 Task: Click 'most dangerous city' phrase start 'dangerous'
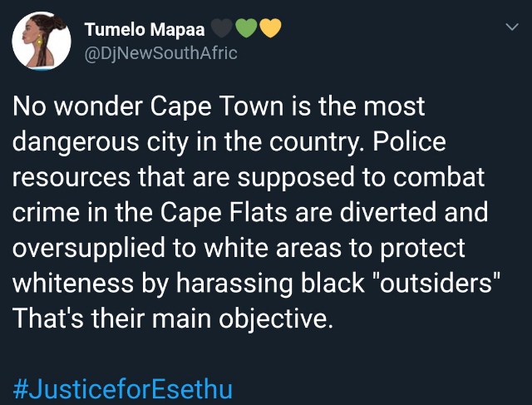(76, 142)
